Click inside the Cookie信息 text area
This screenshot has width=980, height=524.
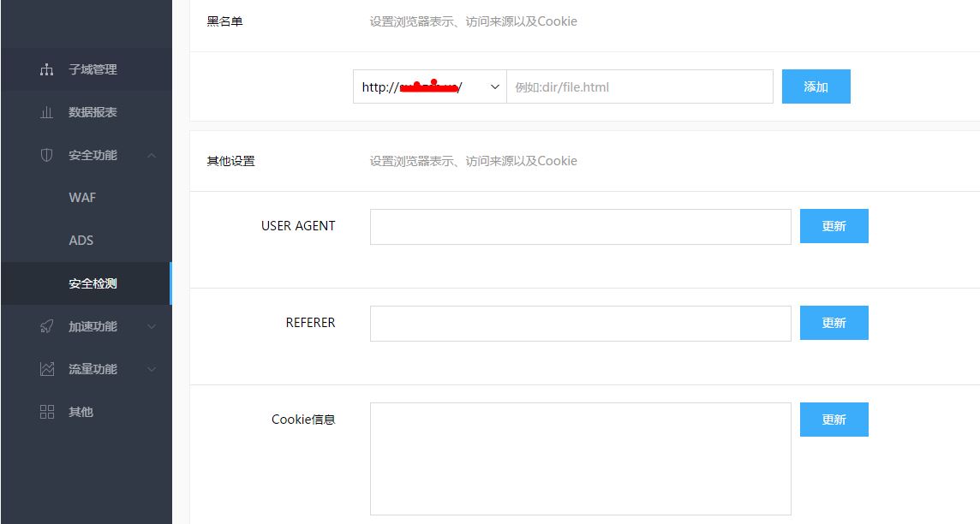click(x=580, y=458)
